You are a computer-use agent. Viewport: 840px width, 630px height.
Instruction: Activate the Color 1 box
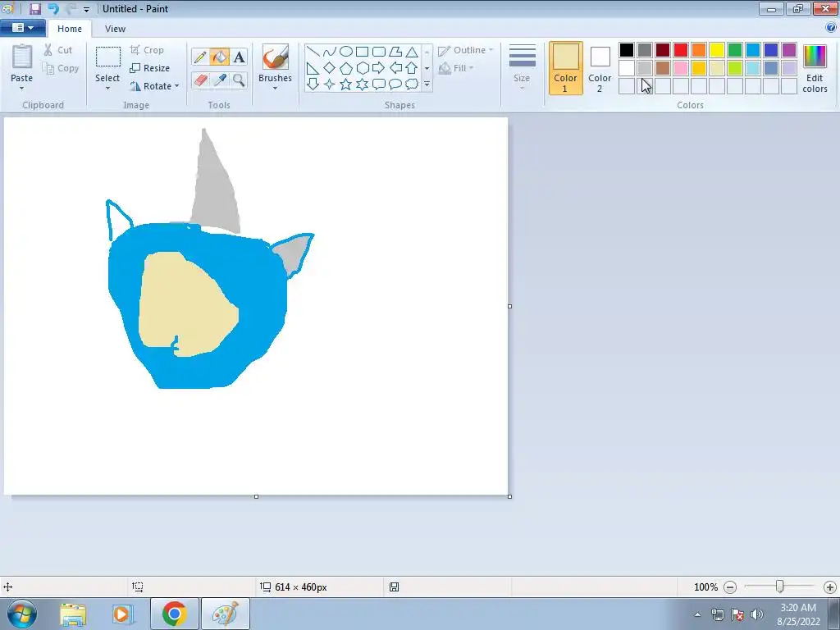tap(566, 68)
